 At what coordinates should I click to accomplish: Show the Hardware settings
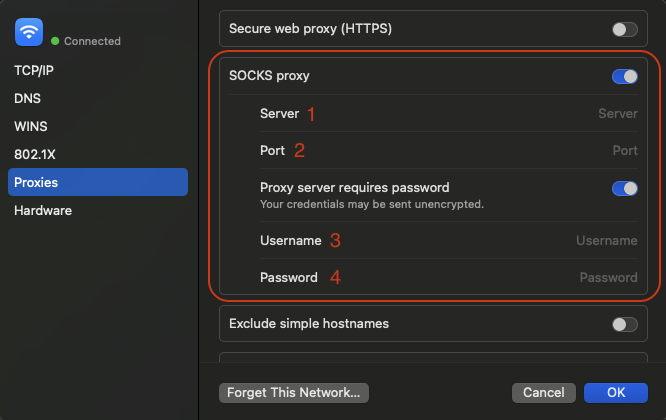[x=43, y=211]
